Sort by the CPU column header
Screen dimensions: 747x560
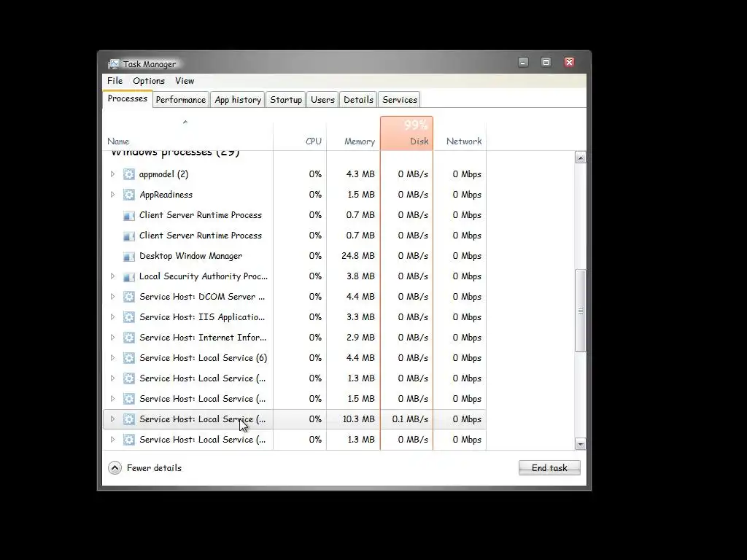300,133
